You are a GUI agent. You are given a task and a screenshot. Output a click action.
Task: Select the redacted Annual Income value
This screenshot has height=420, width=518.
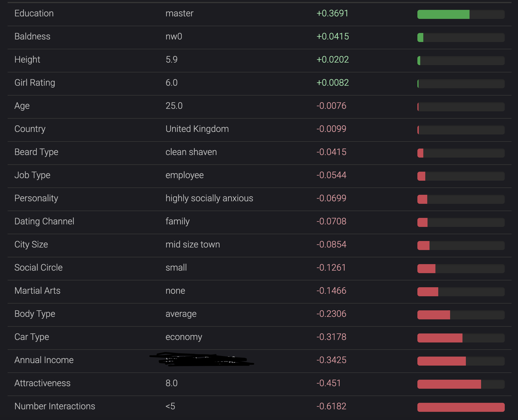[x=202, y=359]
